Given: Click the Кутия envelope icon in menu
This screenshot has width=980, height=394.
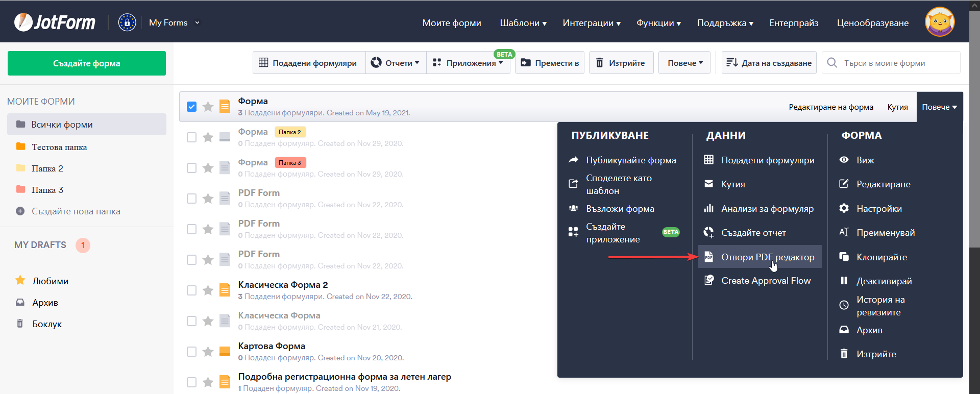Looking at the screenshot, I should (x=709, y=184).
